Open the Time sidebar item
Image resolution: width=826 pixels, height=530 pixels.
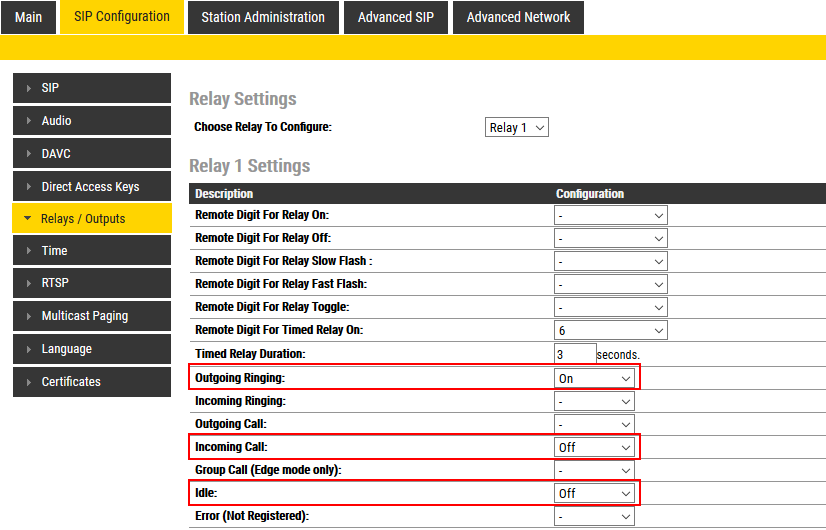pos(91,251)
